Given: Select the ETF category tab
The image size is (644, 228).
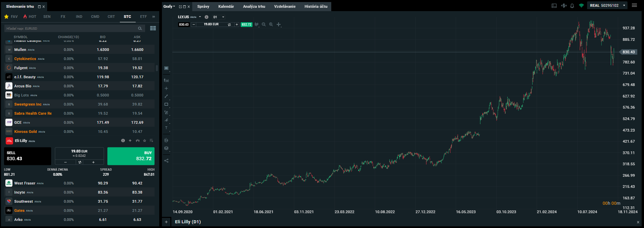Looking at the screenshot, I should [143, 17].
